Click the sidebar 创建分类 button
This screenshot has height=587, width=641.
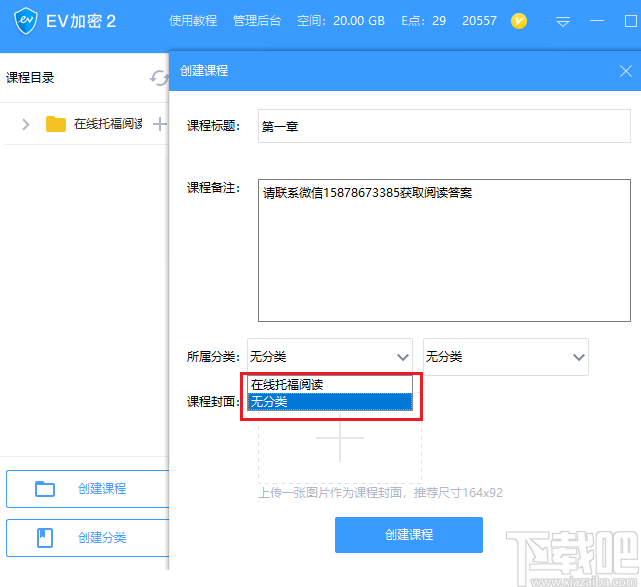(87, 538)
